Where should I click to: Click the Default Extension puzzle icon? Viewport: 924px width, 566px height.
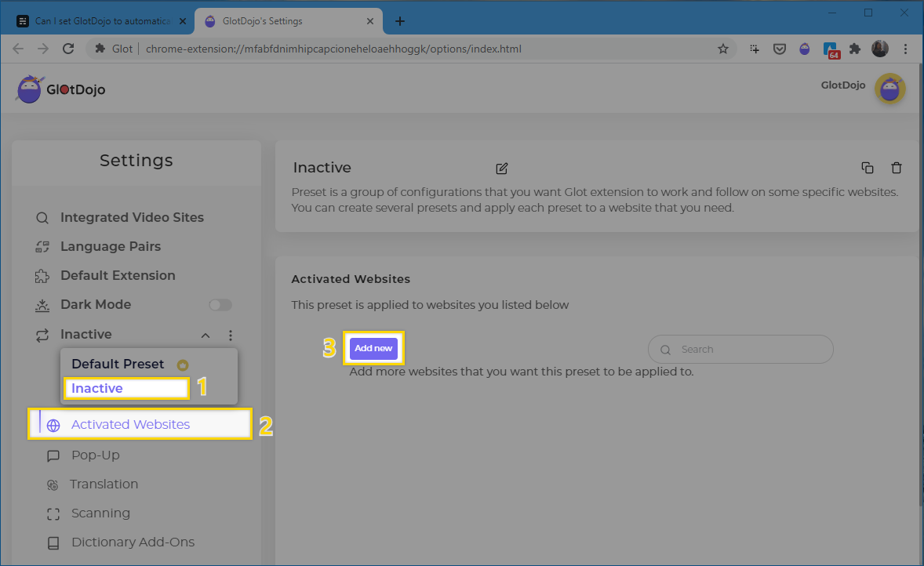pos(42,276)
